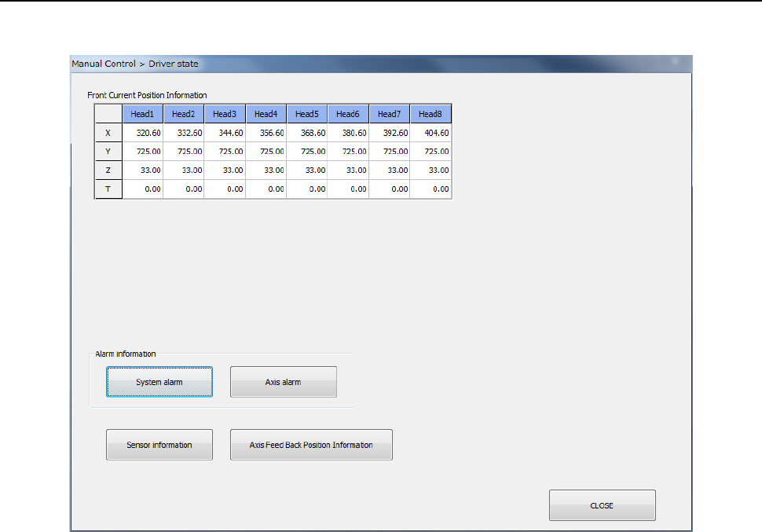Select the Head2 column header
The width and height of the screenshot is (762, 532).
click(x=183, y=115)
